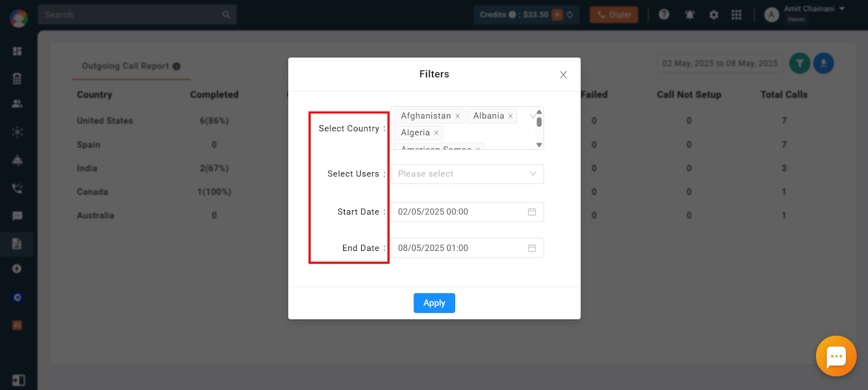Click the Completed column header
868x390 pixels.
pos(214,95)
